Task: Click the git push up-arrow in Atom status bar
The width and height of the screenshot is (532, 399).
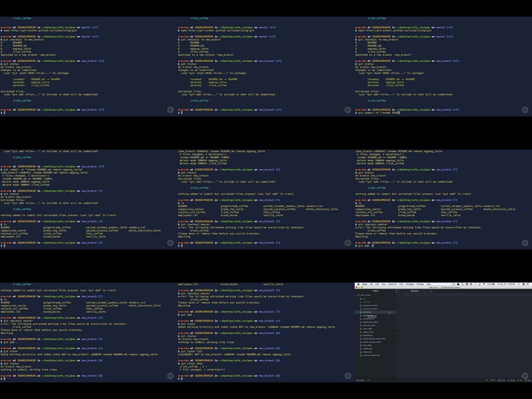Action: (x=521, y=380)
